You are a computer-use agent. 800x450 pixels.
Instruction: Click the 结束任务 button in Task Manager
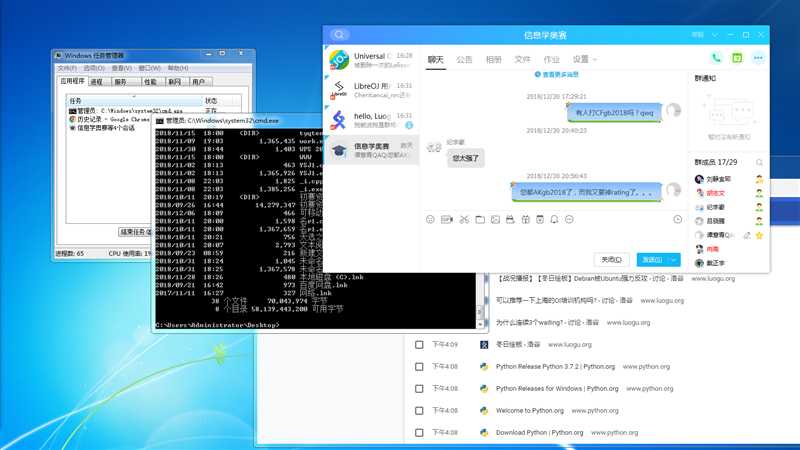coord(135,232)
